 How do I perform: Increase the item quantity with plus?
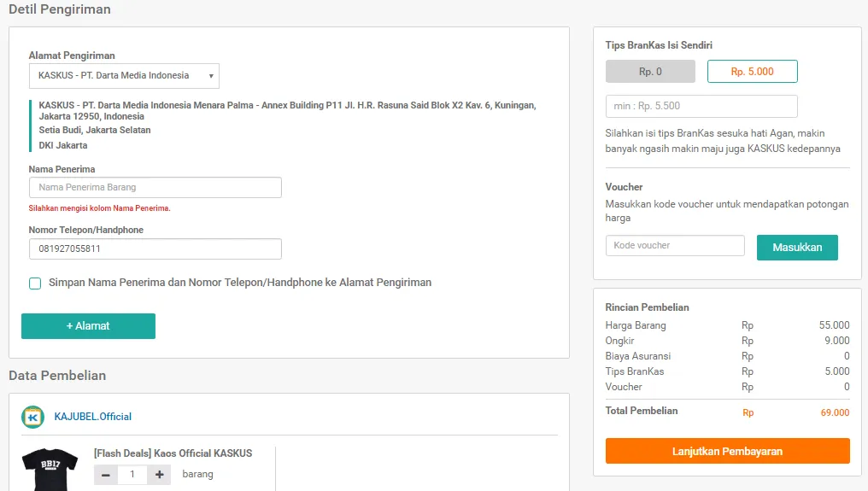(x=160, y=475)
